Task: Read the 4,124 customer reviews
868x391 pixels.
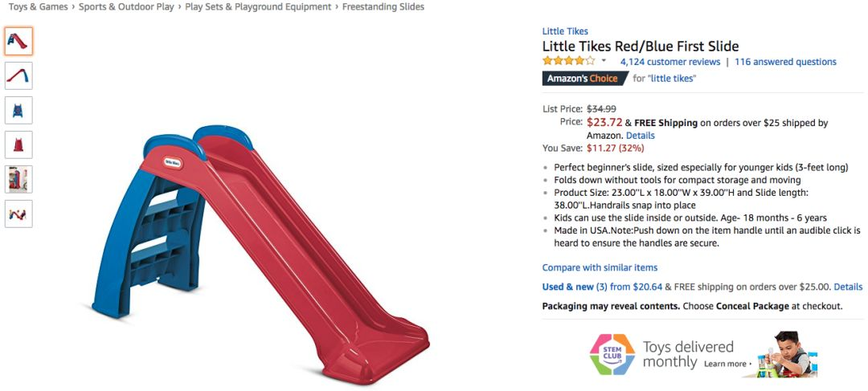Action: click(670, 62)
